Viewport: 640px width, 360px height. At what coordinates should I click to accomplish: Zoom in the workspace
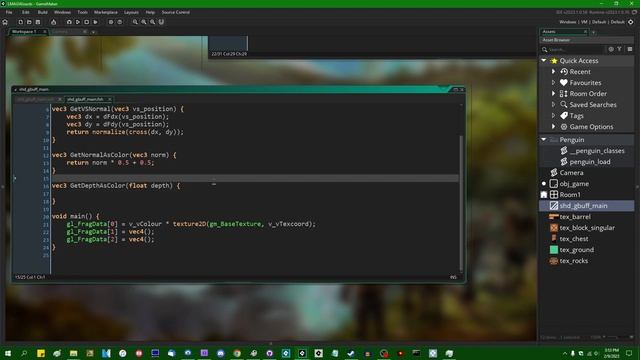click(x=153, y=22)
